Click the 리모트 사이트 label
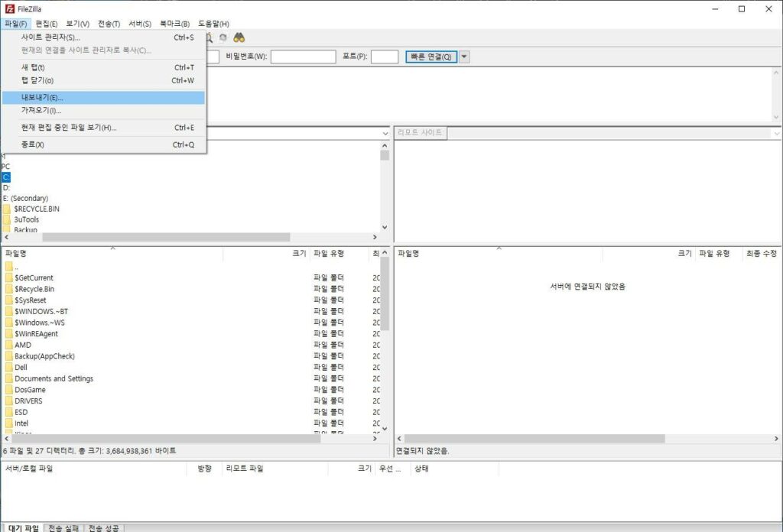Viewport: 783px width, 532px height. (x=420, y=133)
